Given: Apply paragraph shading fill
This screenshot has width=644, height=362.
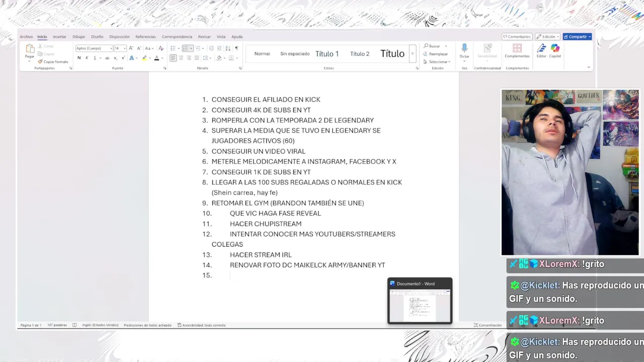Looking at the screenshot, I should coord(219,58).
